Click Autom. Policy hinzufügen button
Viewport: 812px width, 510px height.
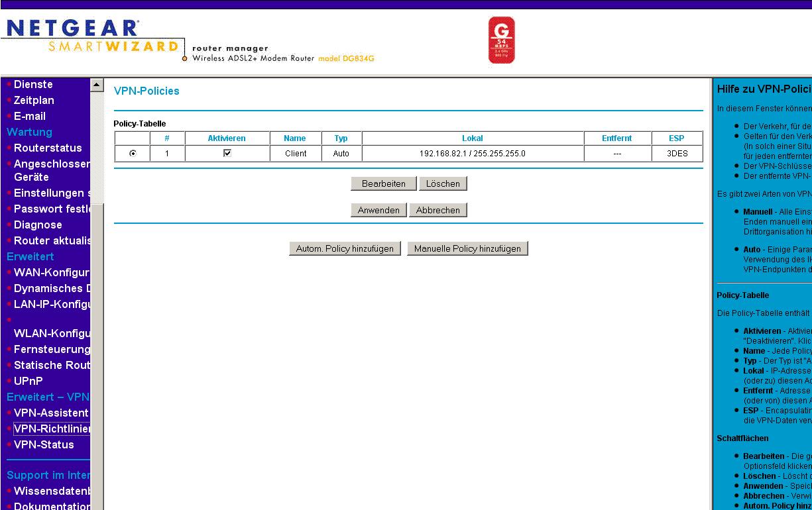click(345, 248)
